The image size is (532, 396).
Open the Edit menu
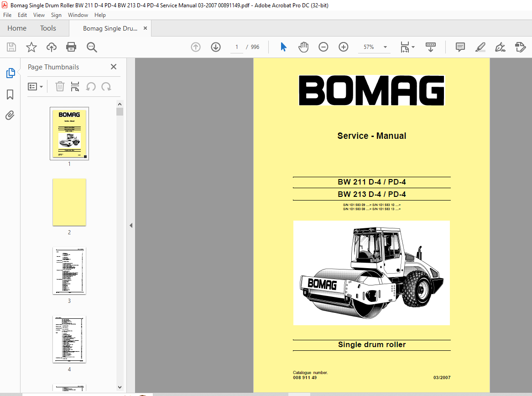pyautogui.click(x=22, y=15)
